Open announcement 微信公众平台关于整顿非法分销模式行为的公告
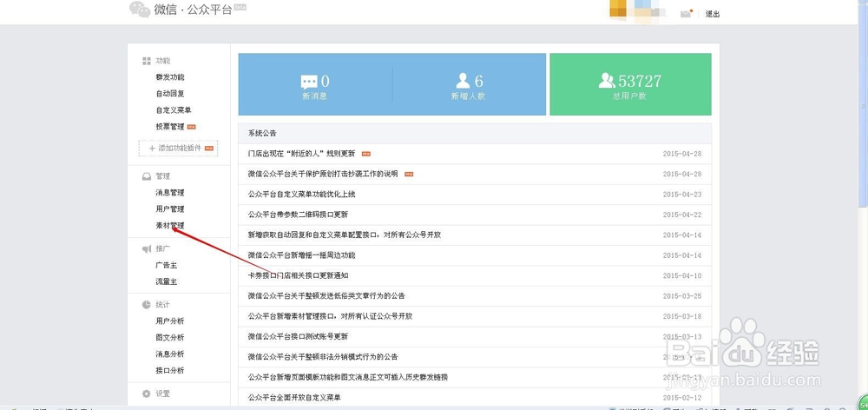This screenshot has width=868, height=410. (x=323, y=357)
